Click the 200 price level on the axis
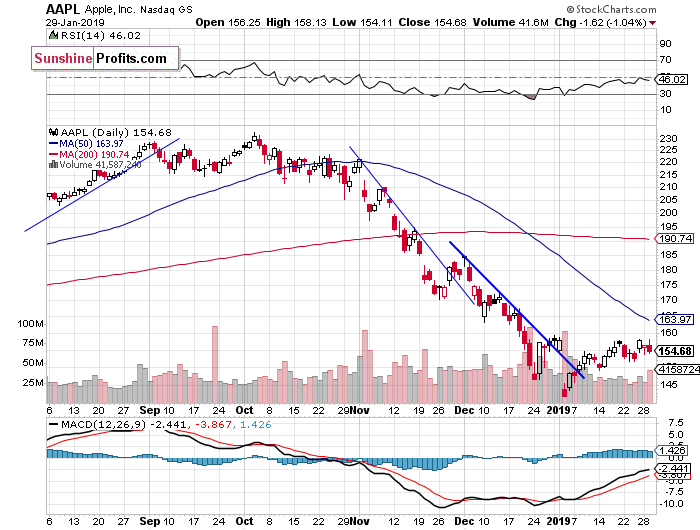 [x=668, y=213]
